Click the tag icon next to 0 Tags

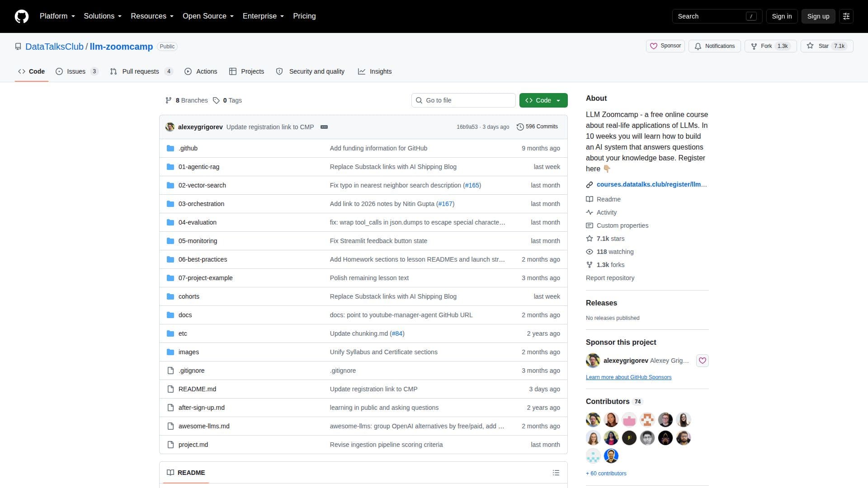click(217, 100)
